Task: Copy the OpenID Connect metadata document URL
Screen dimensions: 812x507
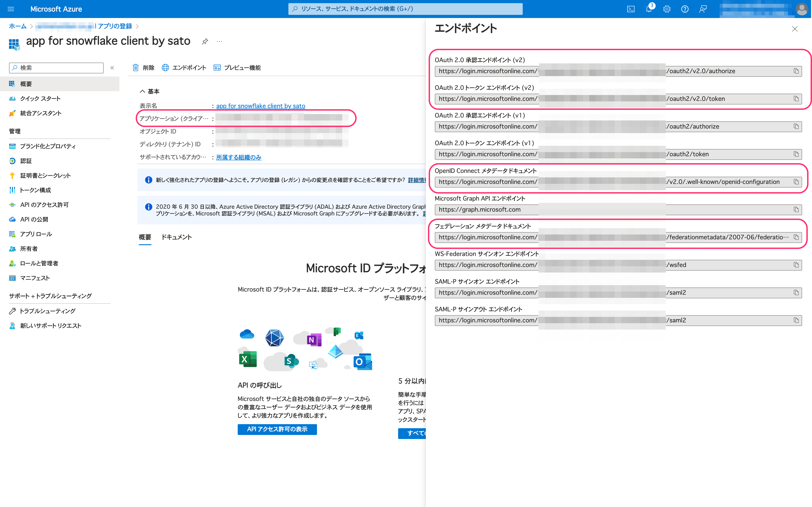Action: pyautogui.click(x=796, y=182)
